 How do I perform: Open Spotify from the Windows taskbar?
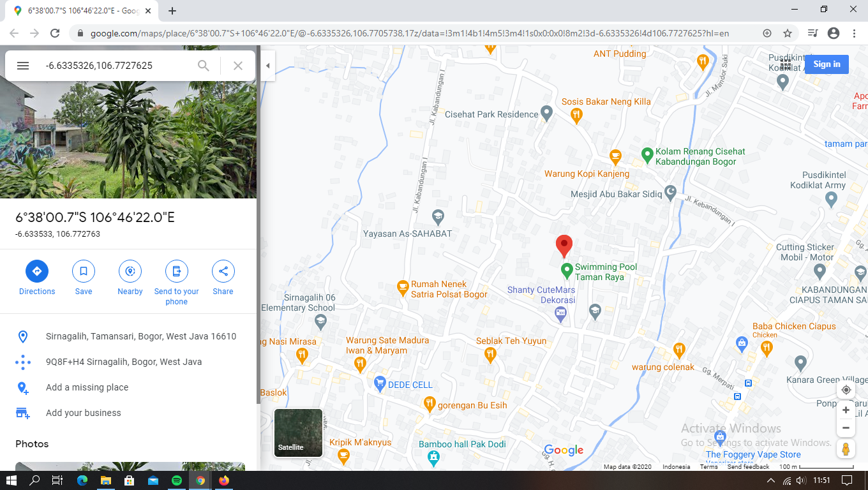177,480
